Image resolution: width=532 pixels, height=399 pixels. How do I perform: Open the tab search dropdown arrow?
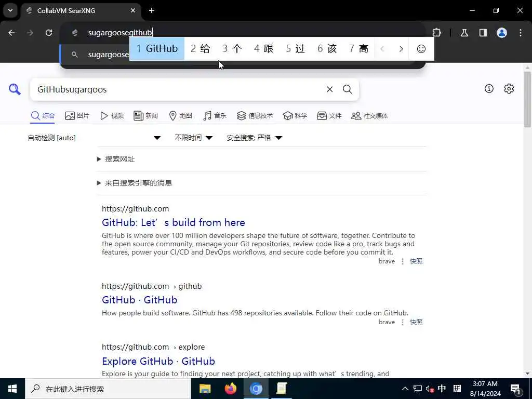[10, 10]
